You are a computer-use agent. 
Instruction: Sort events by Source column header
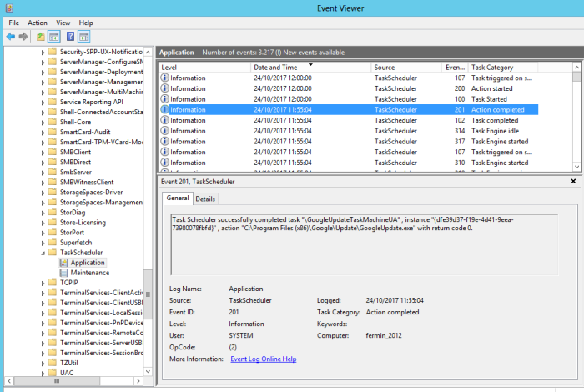coord(406,68)
